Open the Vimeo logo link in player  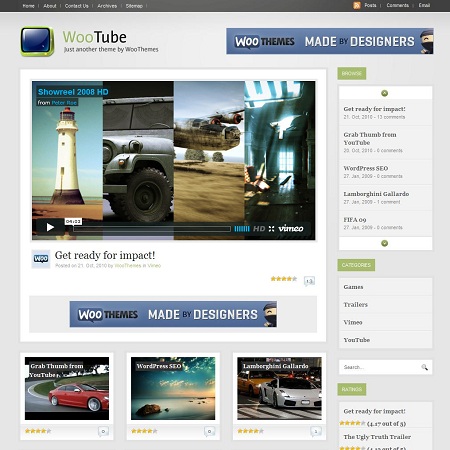pyautogui.click(x=291, y=228)
